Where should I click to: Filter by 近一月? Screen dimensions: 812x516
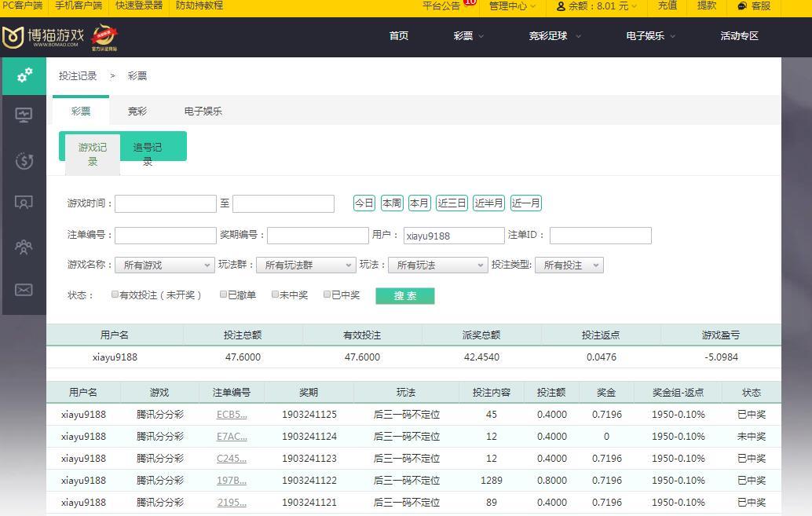pyautogui.click(x=525, y=203)
